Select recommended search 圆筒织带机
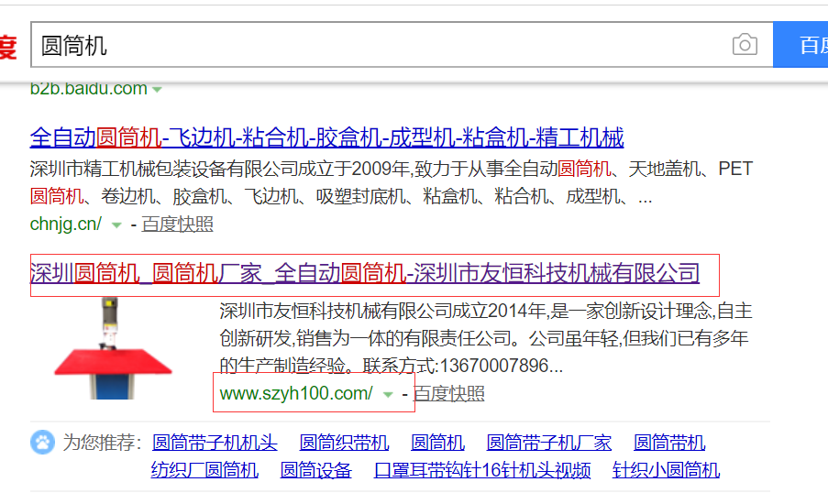The image size is (828, 504). (x=344, y=444)
